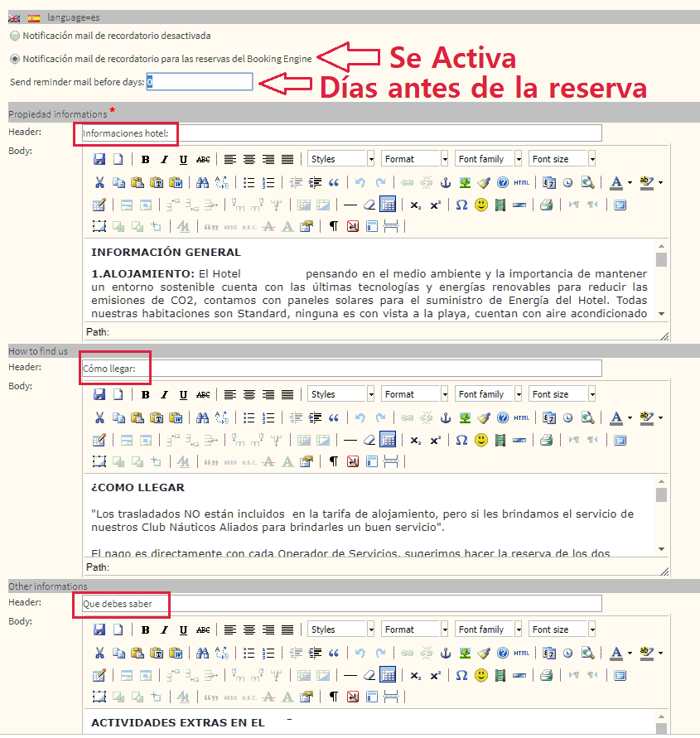The width and height of the screenshot is (700, 738).
Task: Click the 'Cómo llegar:' header input field
Action: coord(340,369)
